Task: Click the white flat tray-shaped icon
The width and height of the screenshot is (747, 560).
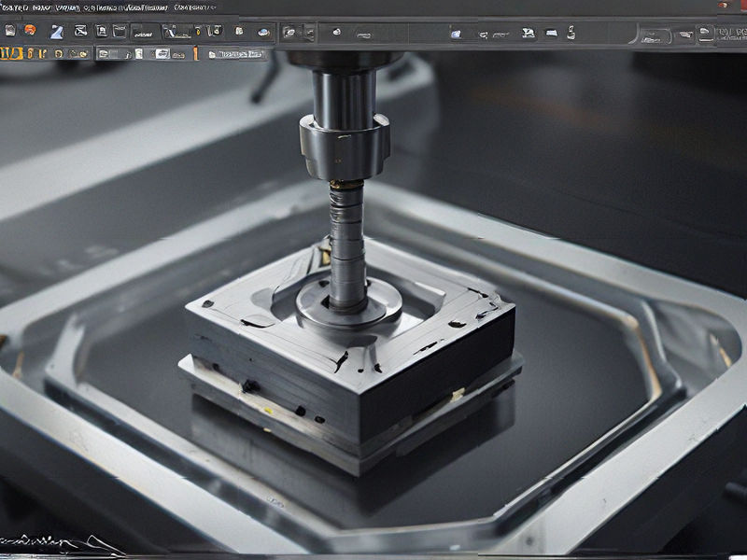Action: tap(551, 33)
